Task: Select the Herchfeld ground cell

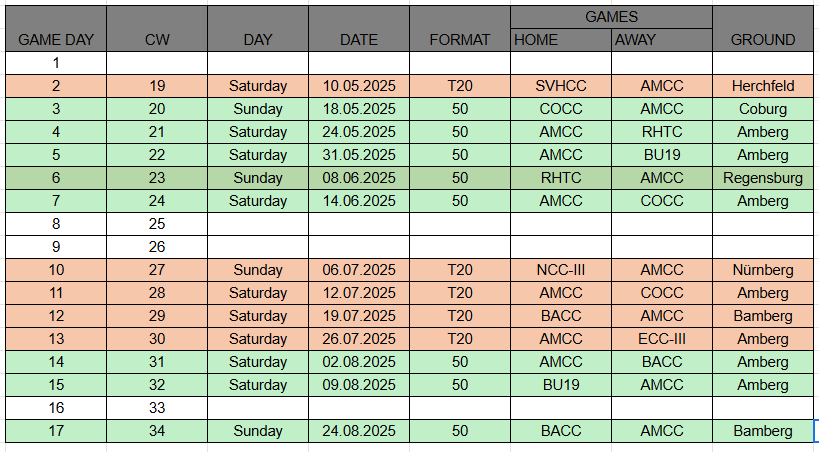Action: (x=763, y=86)
